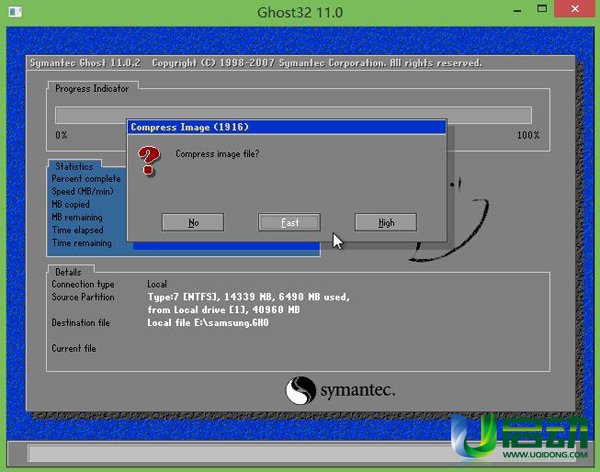The image size is (600, 472).
Task: Click the "Connection type" label
Action: click(83, 284)
